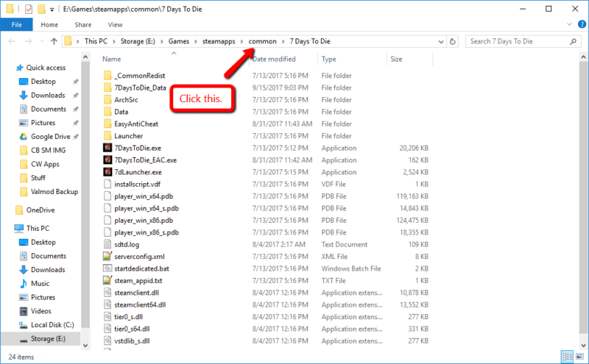589x364 pixels.
Task: Sort by Date modified column header
Action: click(274, 59)
